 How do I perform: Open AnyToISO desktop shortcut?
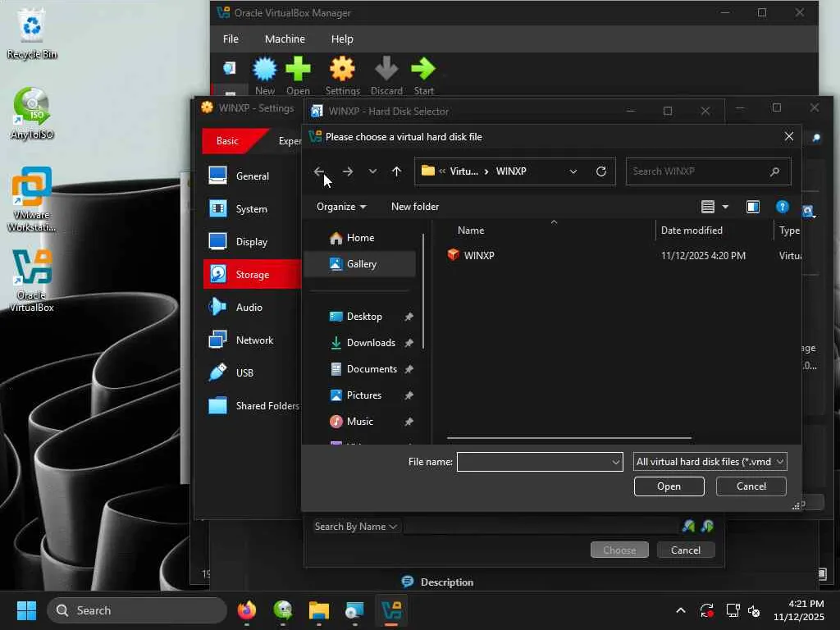[32, 114]
